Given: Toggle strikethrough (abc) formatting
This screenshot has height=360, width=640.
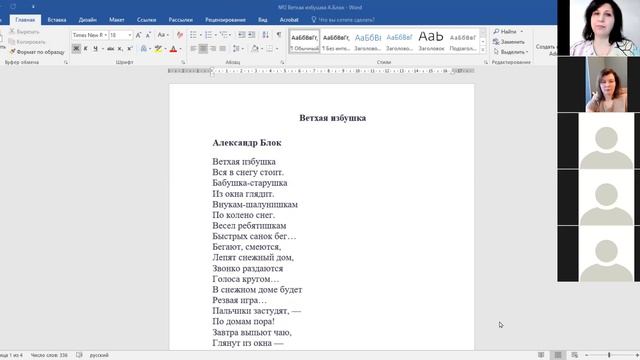Looking at the screenshot, I should (x=111, y=49).
